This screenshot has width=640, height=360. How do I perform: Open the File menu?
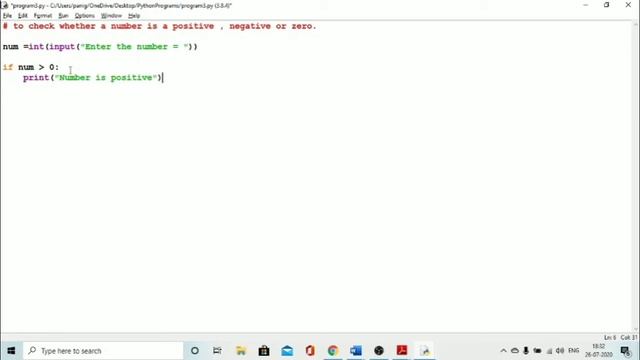tap(7, 16)
